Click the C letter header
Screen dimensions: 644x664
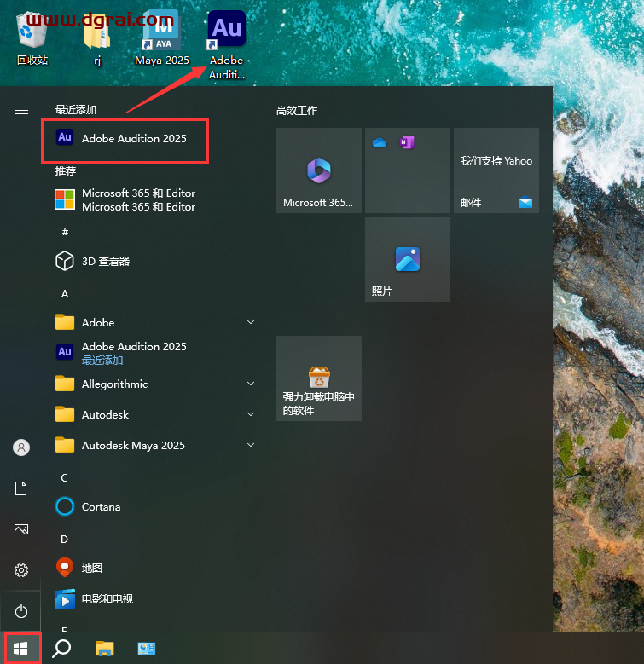(x=65, y=477)
